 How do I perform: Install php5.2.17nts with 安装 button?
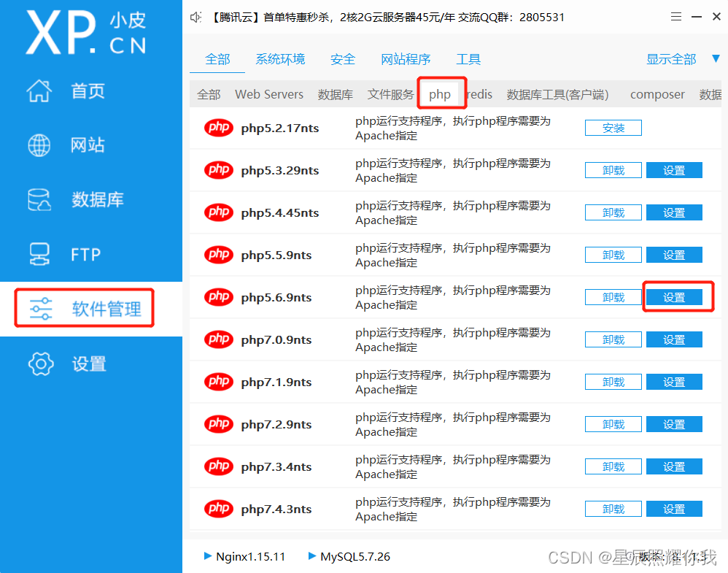pos(613,128)
